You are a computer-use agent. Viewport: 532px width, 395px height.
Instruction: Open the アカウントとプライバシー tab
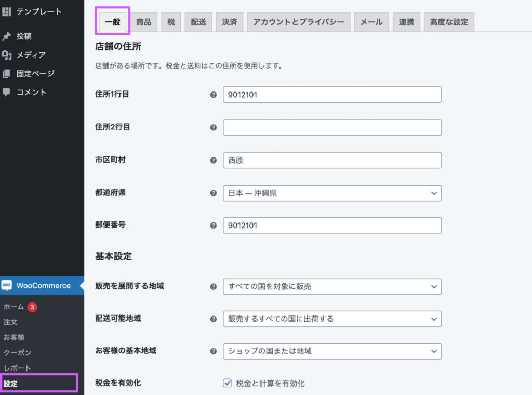(299, 22)
